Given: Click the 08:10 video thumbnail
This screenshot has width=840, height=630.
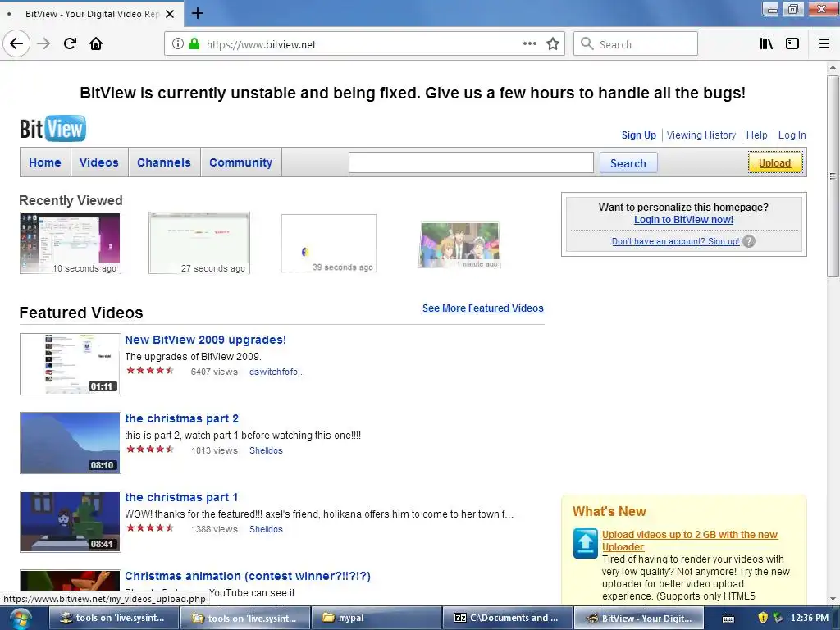Looking at the screenshot, I should coord(71,442).
